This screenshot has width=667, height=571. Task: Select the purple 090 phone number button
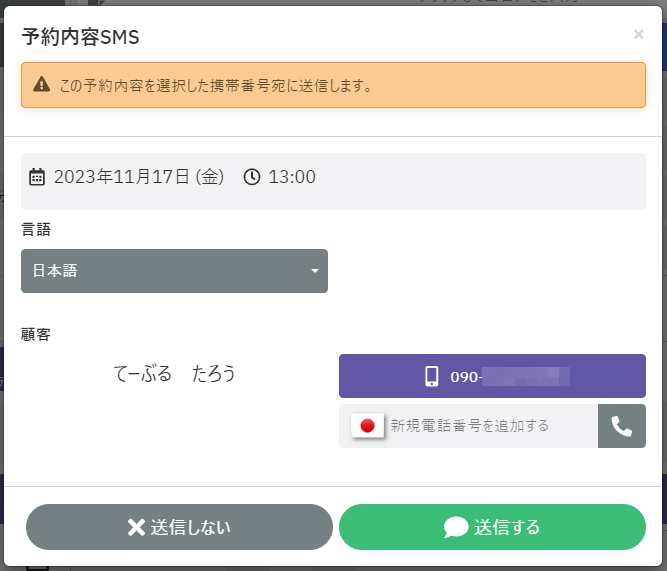(492, 377)
